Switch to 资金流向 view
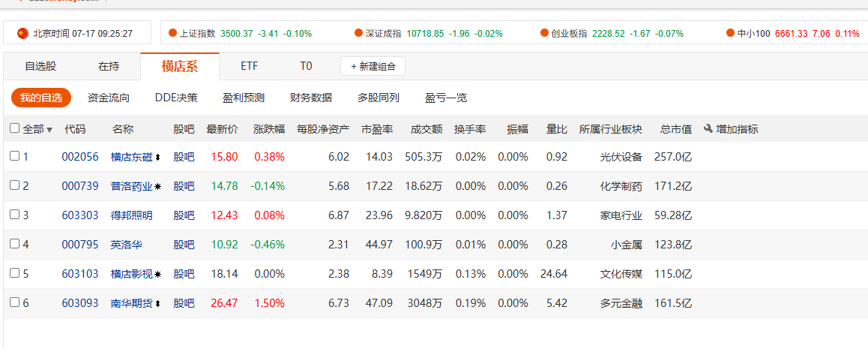 tap(109, 98)
